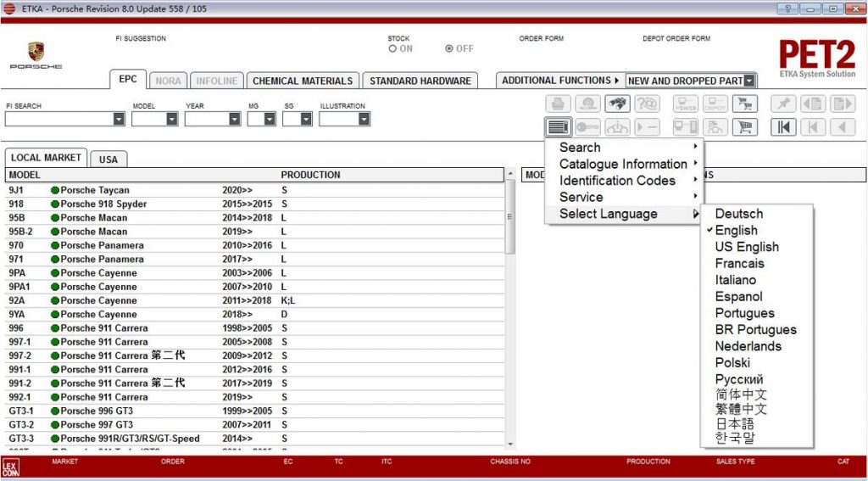Click the menu list icon in toolbar
The image size is (868, 481).
pyautogui.click(x=559, y=127)
